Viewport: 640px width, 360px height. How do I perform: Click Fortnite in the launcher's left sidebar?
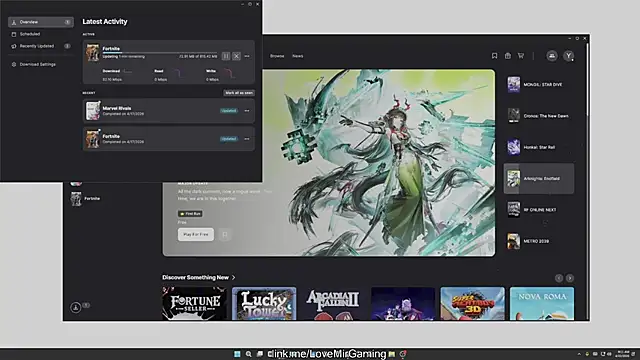coord(86,199)
